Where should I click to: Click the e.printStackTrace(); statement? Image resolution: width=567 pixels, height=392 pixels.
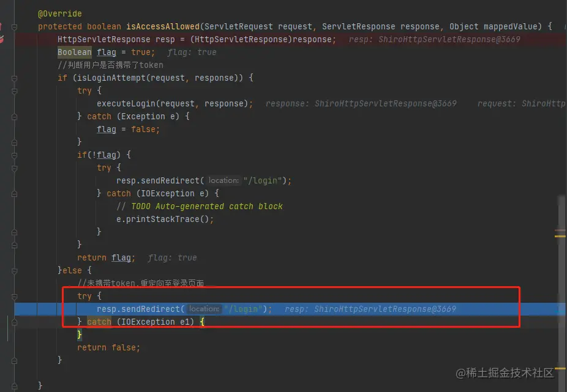[x=165, y=220]
